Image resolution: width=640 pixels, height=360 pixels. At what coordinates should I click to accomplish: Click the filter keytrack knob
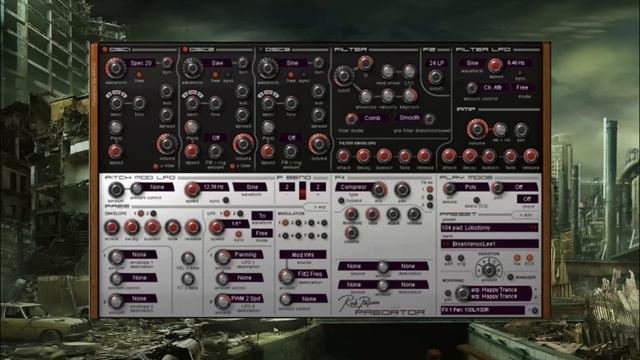pos(409,96)
